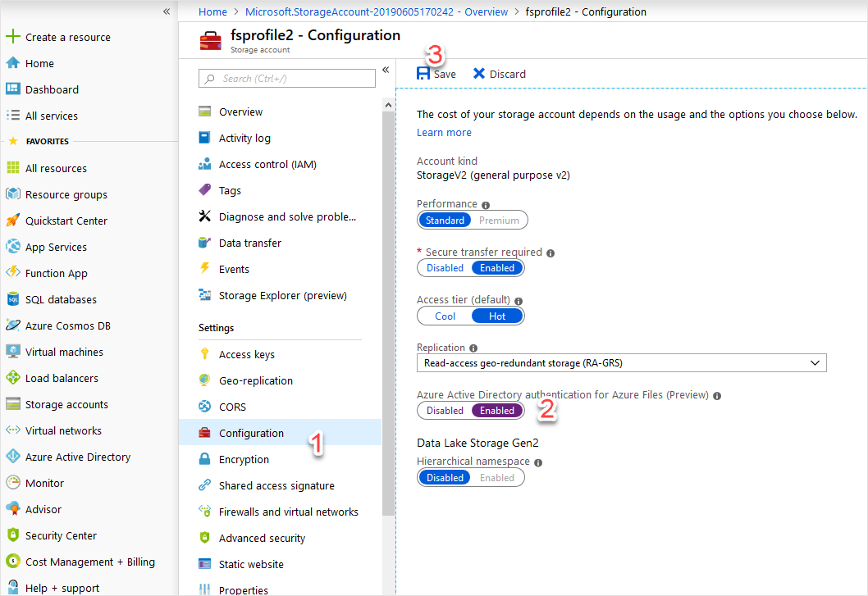Open the Access keys settings

coord(246,353)
